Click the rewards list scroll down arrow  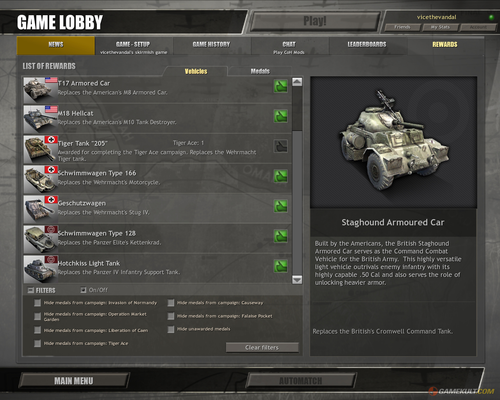297,279
